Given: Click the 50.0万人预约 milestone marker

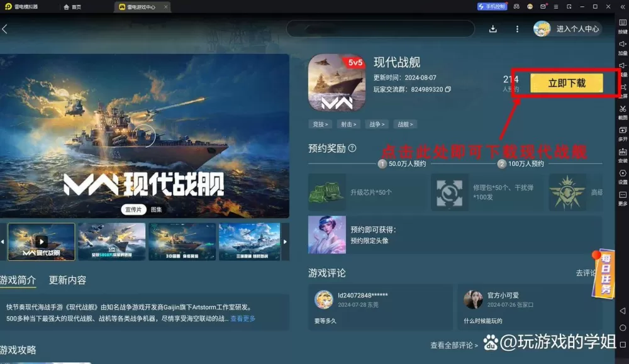Looking at the screenshot, I should tap(402, 163).
